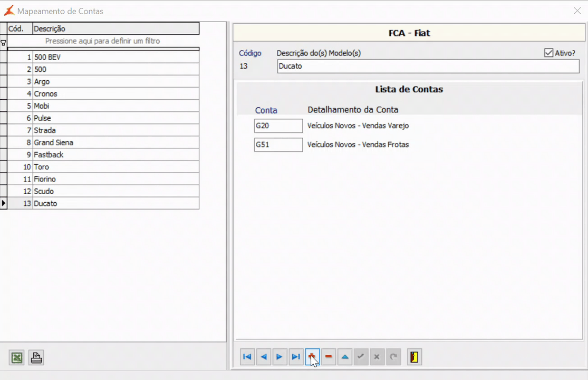The height and width of the screenshot is (380, 588).
Task: Add new record with plus button
Action: [312, 357]
